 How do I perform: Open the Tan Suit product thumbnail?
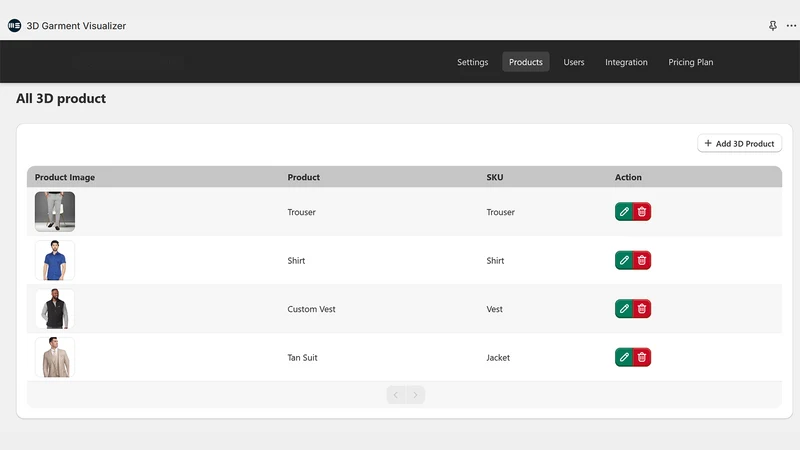[55, 357]
